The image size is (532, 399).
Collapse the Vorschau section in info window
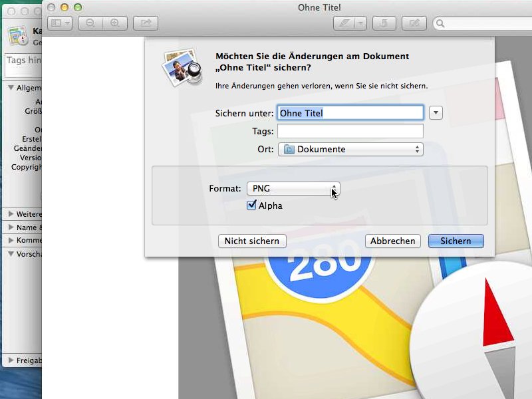point(11,253)
